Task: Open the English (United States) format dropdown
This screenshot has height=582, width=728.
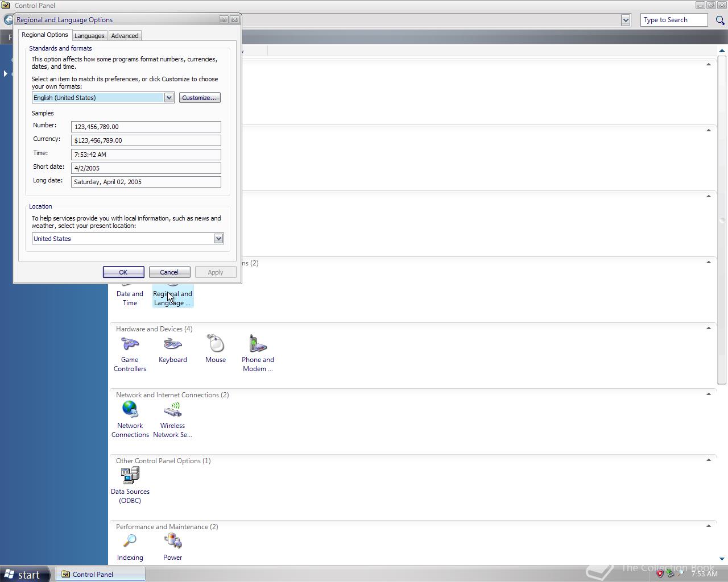Action: [x=169, y=98]
